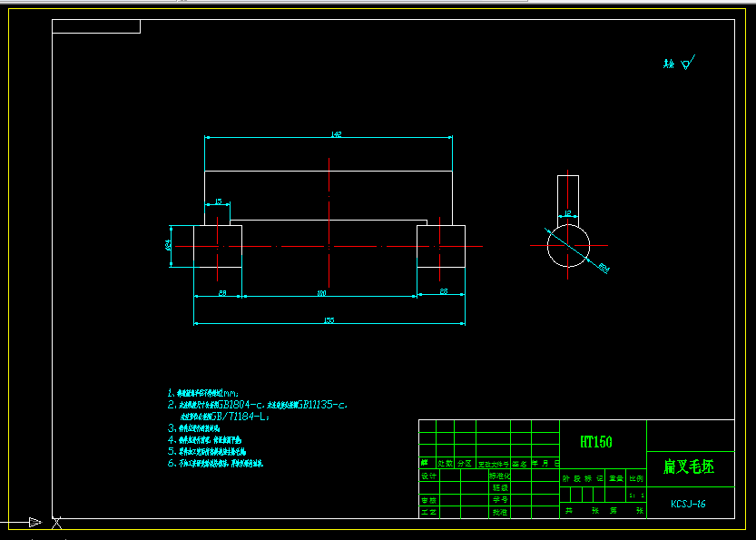756x540 pixels.
Task: Select the 155 overall length dimension text
Action: coord(329,320)
